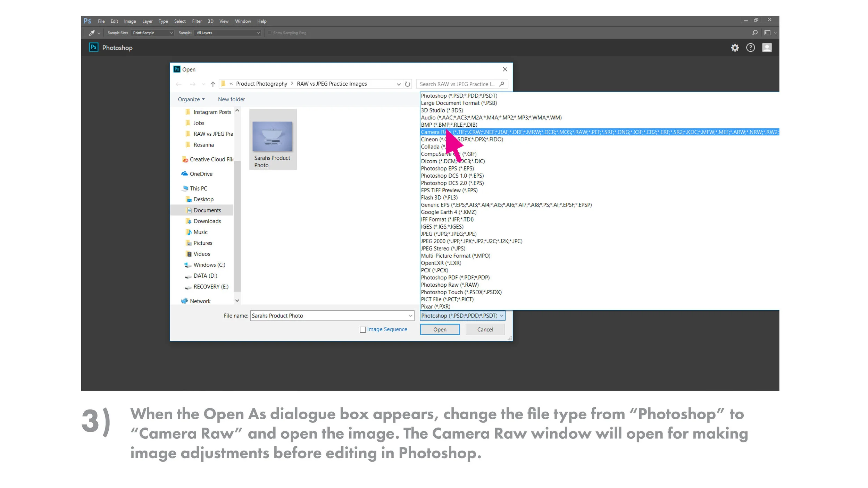The image size is (868, 488).
Task: Open the Window menu
Action: 243,21
